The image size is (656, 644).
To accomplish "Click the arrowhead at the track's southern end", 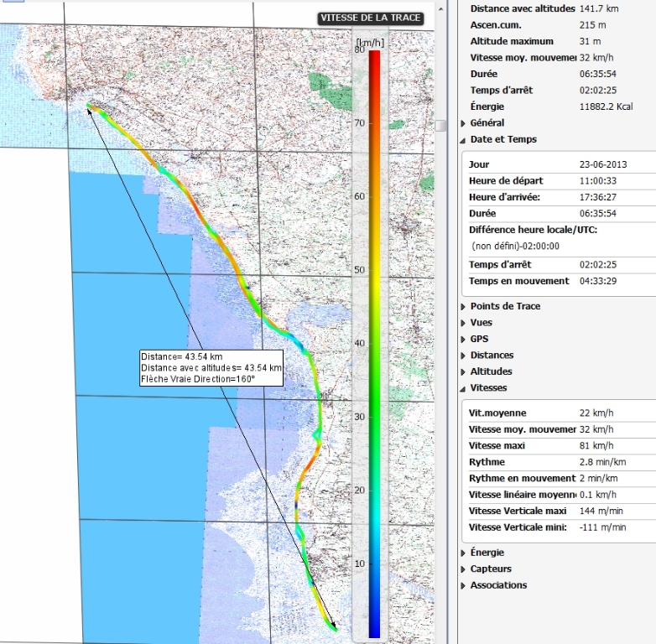I will pos(334,626).
